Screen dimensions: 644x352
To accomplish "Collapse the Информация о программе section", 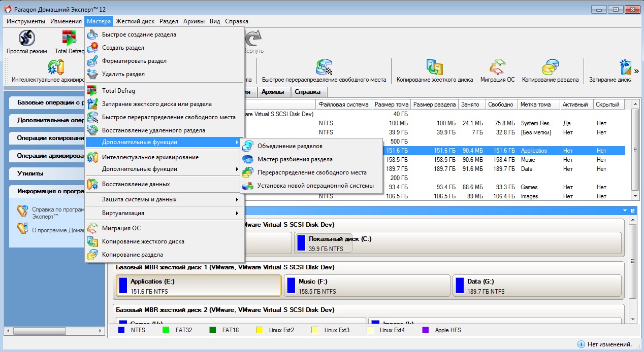I will 47,191.
